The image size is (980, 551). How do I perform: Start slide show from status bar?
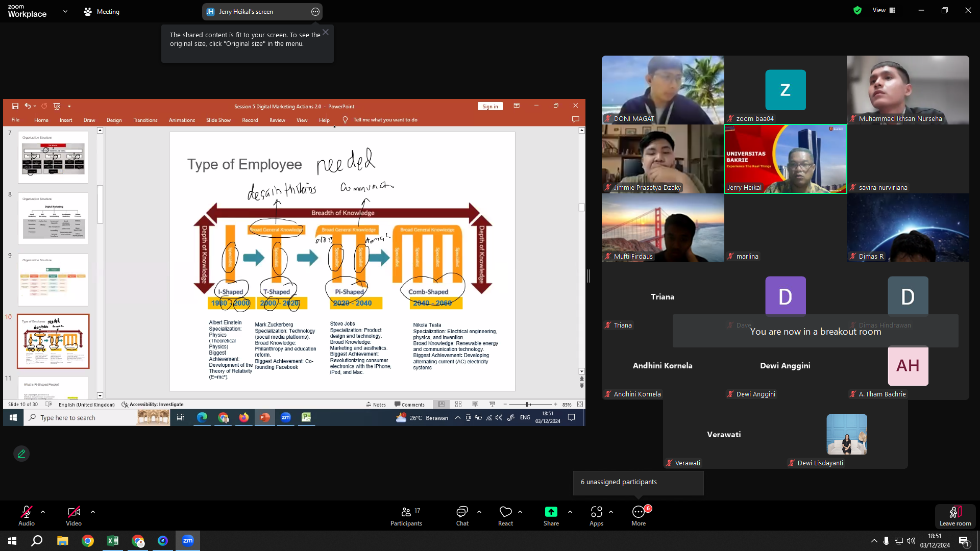click(492, 404)
